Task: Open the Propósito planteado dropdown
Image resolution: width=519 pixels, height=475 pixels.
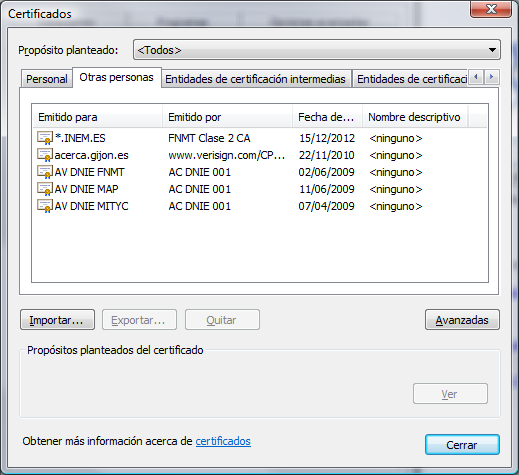Action: (317, 50)
